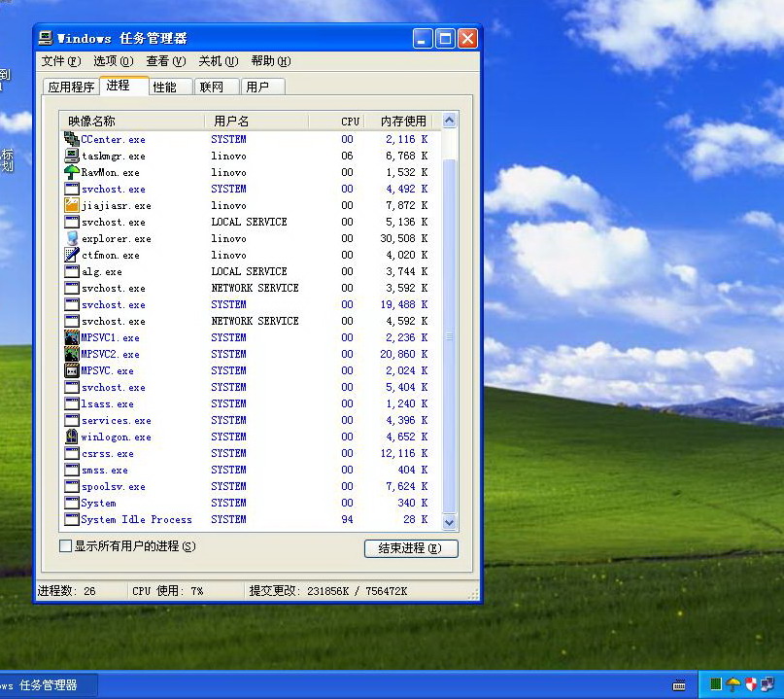Viewport: 784px width, 699px height.
Task: Click the alg.exe process icon
Action: pos(72,271)
